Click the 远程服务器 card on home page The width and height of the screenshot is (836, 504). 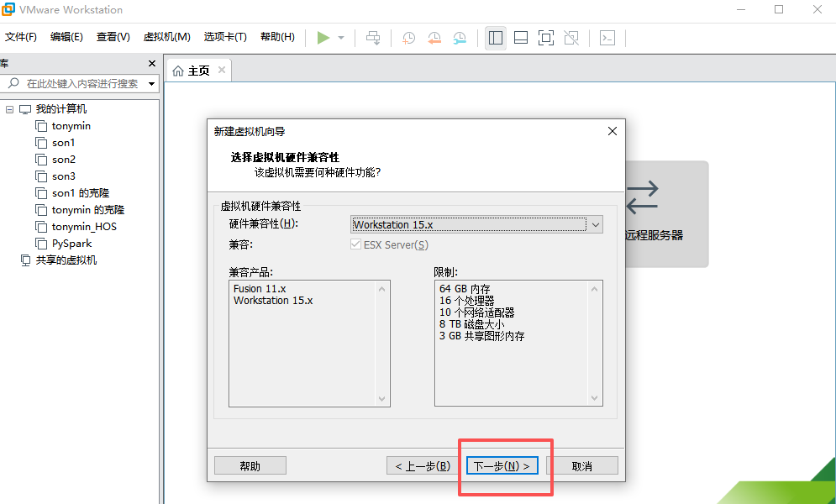click(666, 214)
